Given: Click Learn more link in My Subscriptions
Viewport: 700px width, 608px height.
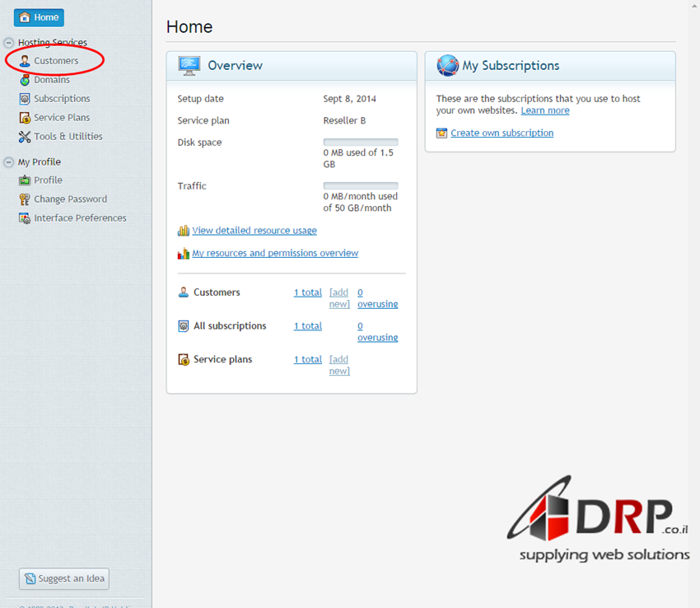Looking at the screenshot, I should click(x=544, y=110).
